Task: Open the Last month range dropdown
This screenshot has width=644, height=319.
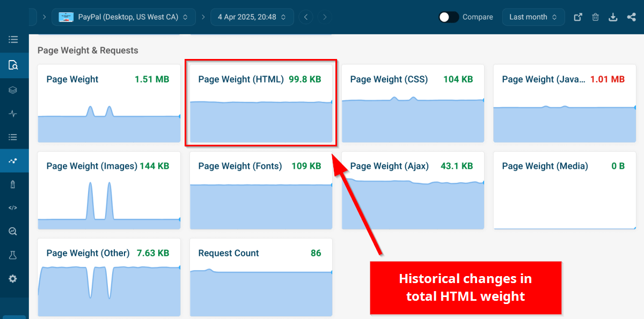Action: (x=533, y=17)
